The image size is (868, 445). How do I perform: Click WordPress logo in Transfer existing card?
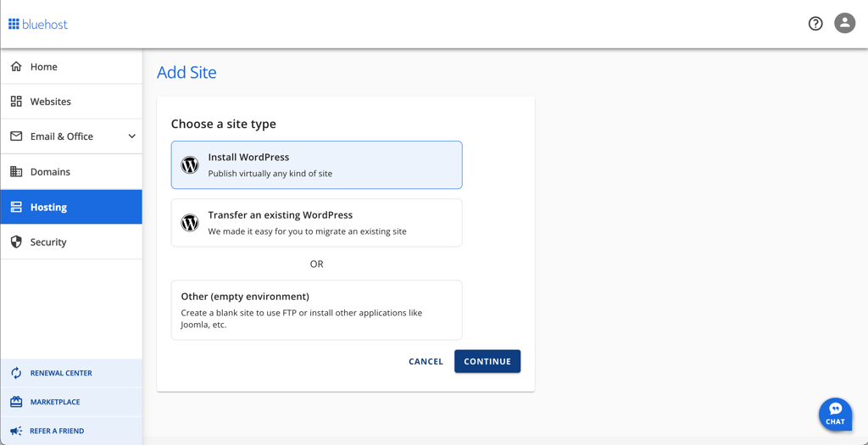pos(190,222)
